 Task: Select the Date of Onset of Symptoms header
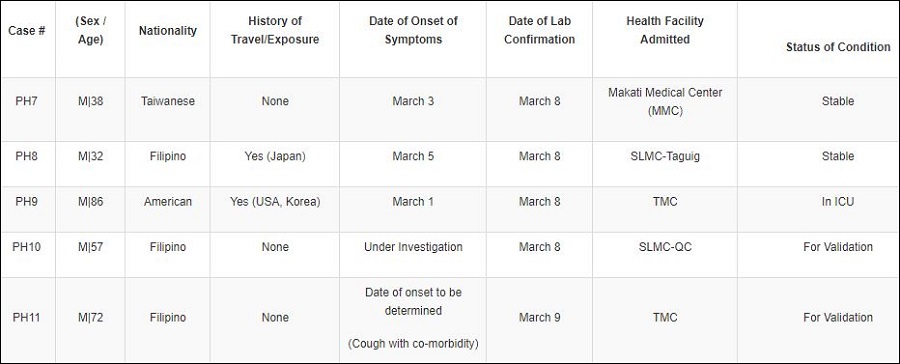[413, 30]
